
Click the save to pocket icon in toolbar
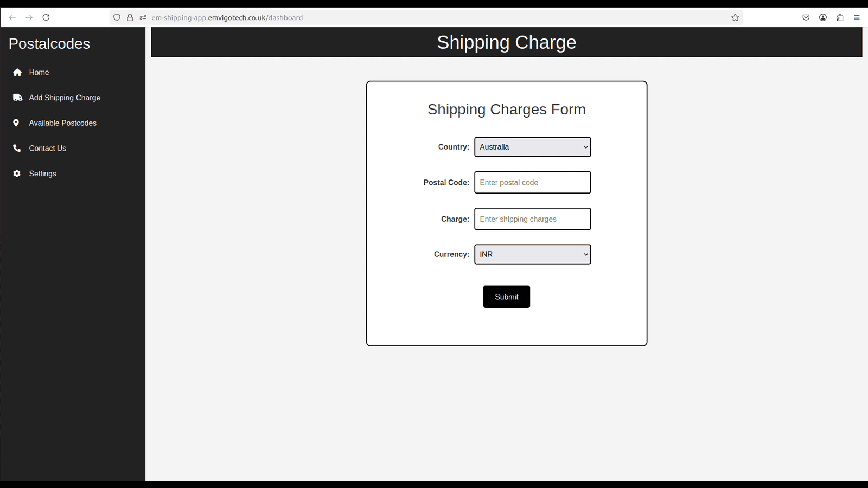coord(806,17)
